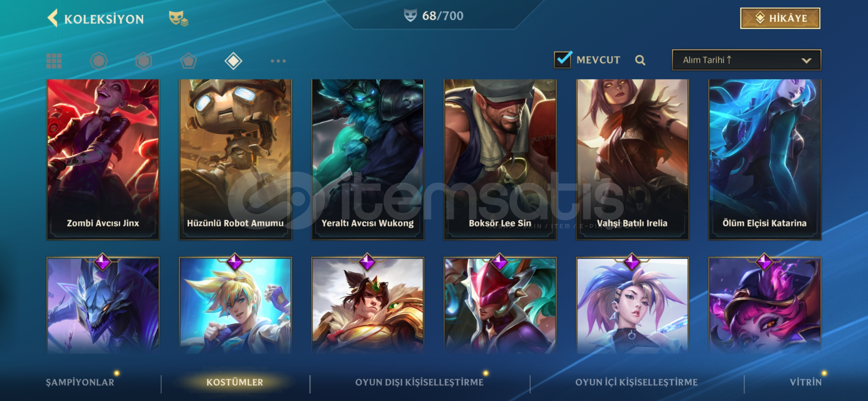This screenshot has height=401, width=868.
Task: Go back using the Koleksiyon arrow
Action: pyautogui.click(x=53, y=18)
